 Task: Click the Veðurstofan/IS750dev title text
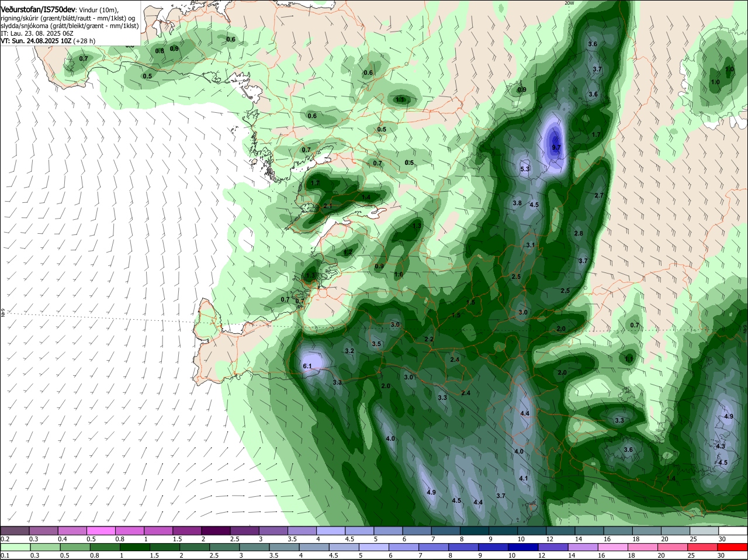pyautogui.click(x=38, y=10)
